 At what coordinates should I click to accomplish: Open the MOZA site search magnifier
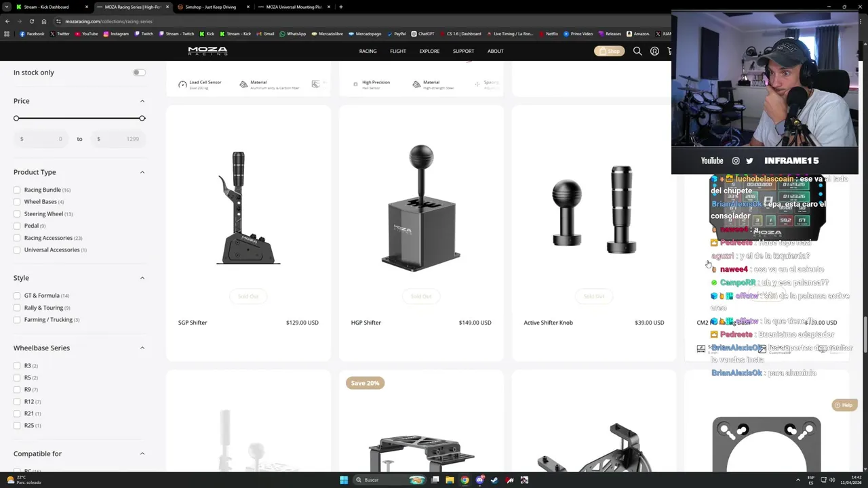coord(637,51)
